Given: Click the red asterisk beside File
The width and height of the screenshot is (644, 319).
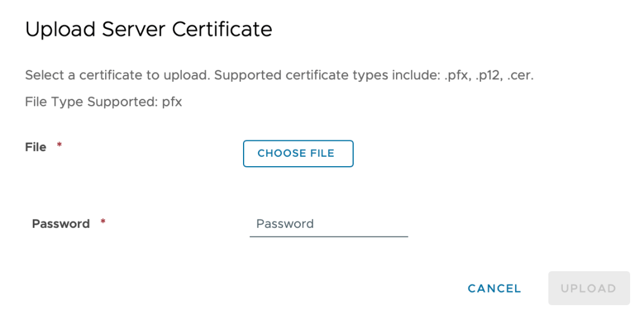Looking at the screenshot, I should pyautogui.click(x=60, y=146).
